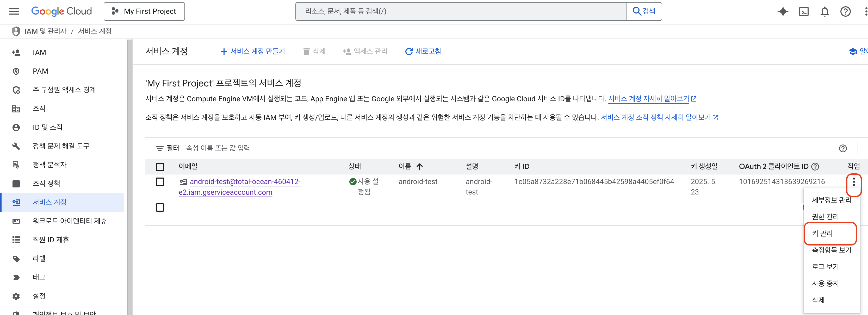Select 키 관리 from the actions menu

[x=831, y=233]
